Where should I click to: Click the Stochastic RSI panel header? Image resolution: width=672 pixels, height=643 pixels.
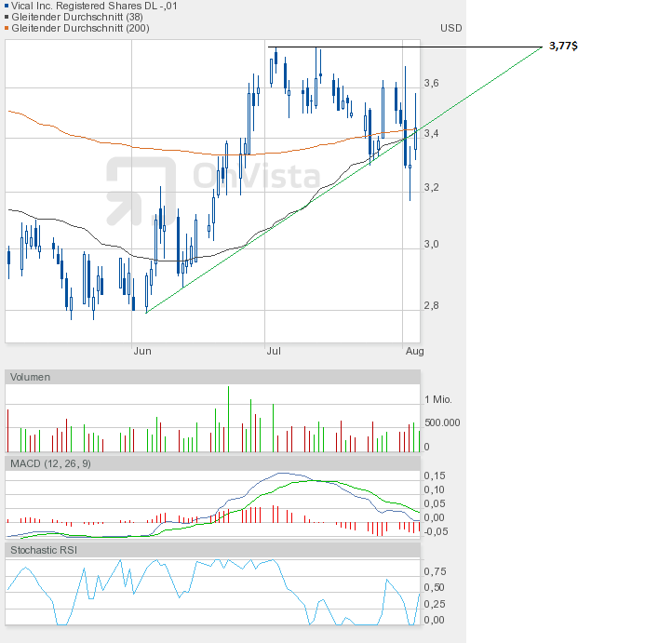point(212,550)
